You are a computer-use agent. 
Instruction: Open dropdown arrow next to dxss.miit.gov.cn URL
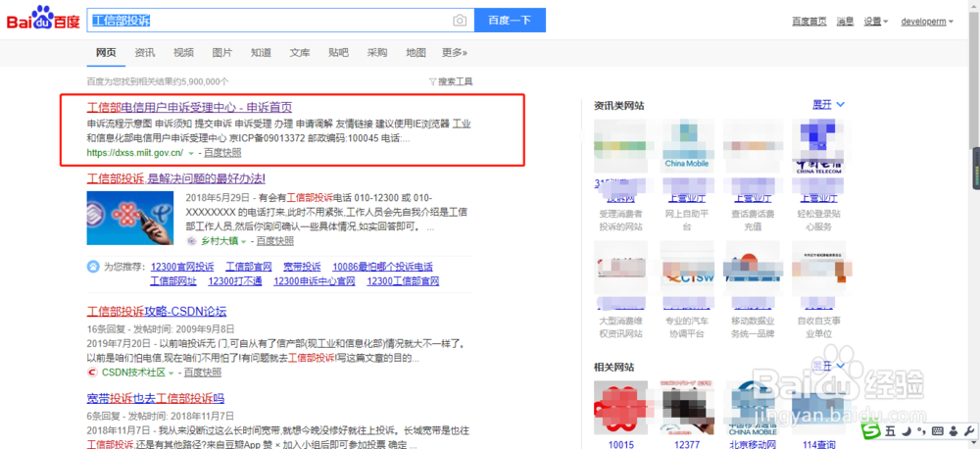[x=190, y=153]
